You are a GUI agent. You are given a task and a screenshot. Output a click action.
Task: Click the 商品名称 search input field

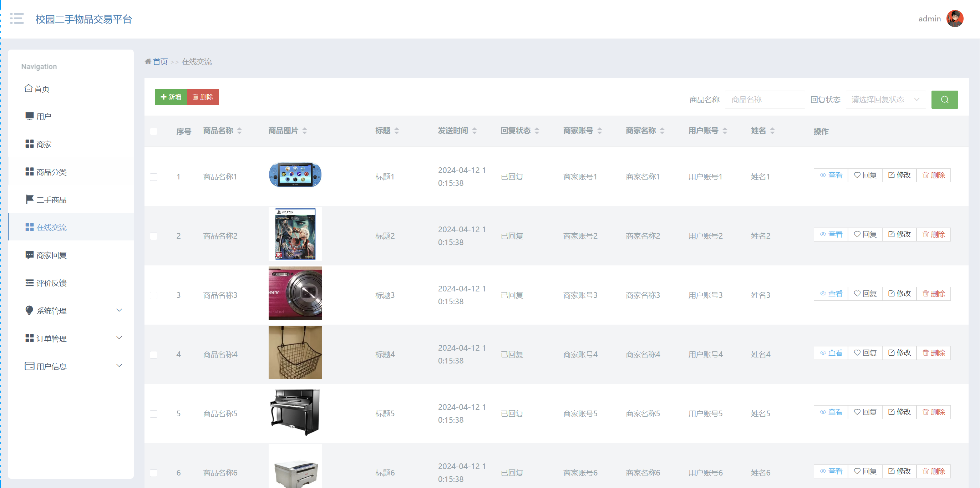[x=764, y=100]
